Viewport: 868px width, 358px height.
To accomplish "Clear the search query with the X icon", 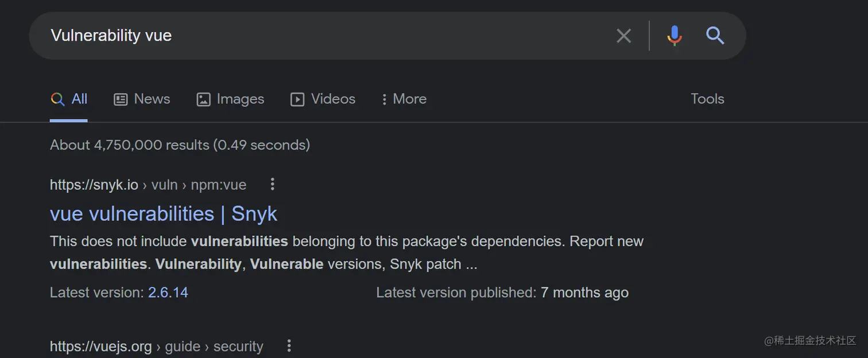I will pyautogui.click(x=623, y=36).
